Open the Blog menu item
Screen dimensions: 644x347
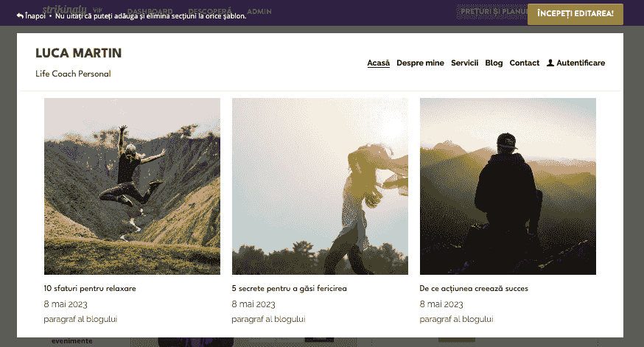494,63
